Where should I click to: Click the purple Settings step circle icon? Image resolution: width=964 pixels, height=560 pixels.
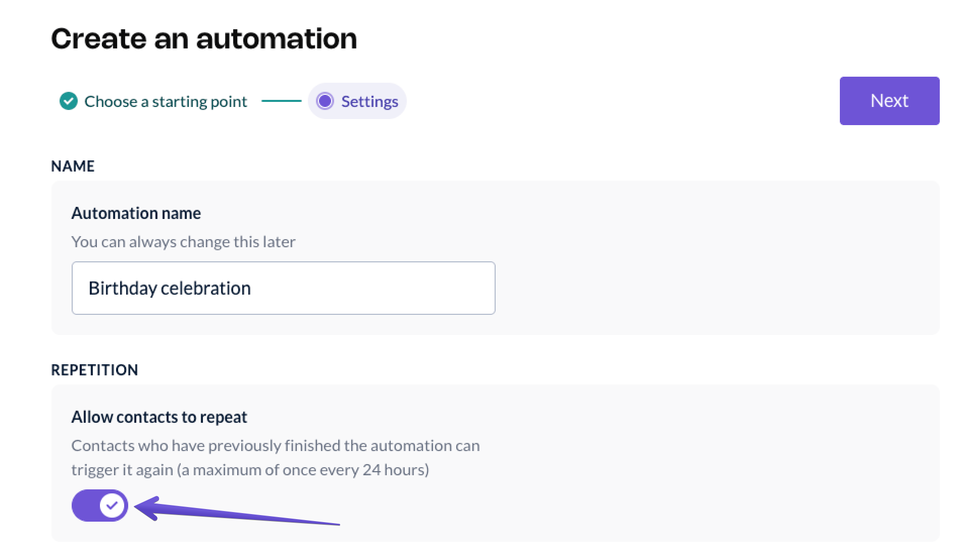pyautogui.click(x=325, y=101)
